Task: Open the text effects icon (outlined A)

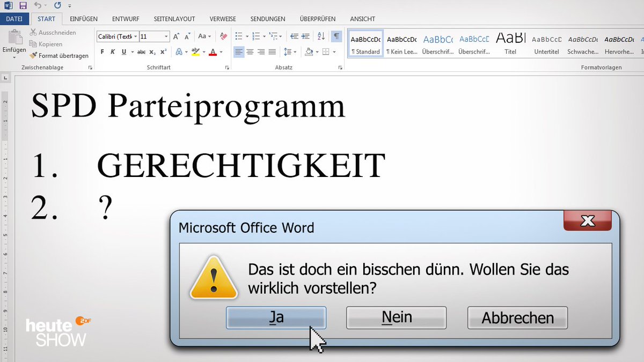Action: click(x=179, y=52)
